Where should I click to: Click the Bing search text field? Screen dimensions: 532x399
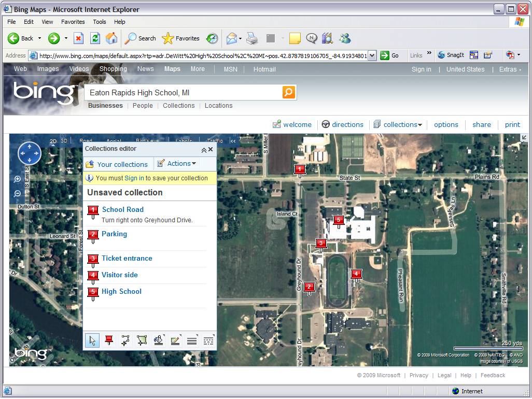pos(184,93)
